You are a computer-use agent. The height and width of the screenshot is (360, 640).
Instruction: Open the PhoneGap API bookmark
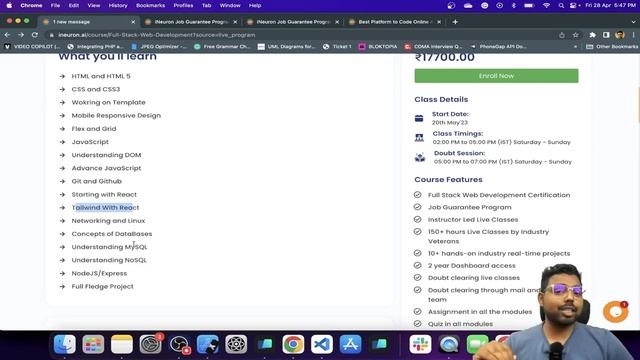499,47
